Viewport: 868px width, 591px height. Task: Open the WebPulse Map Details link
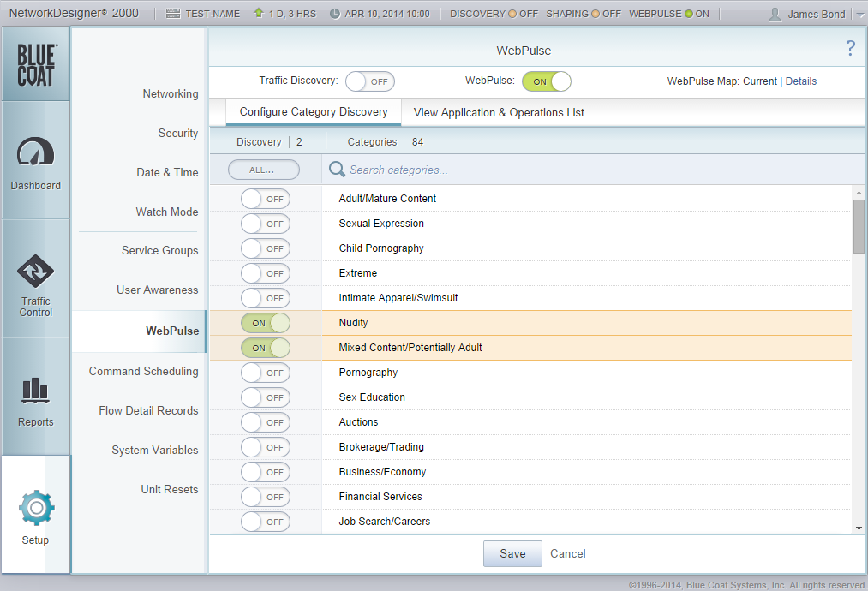801,81
